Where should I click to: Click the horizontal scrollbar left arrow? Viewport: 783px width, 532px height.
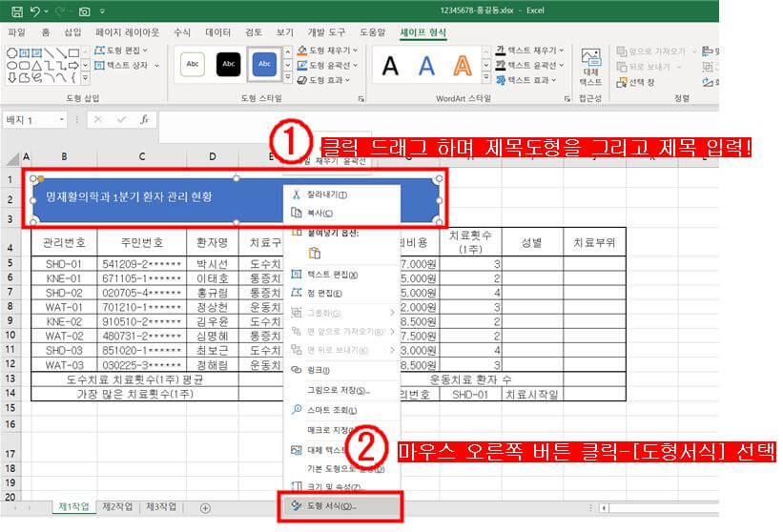click(x=604, y=508)
